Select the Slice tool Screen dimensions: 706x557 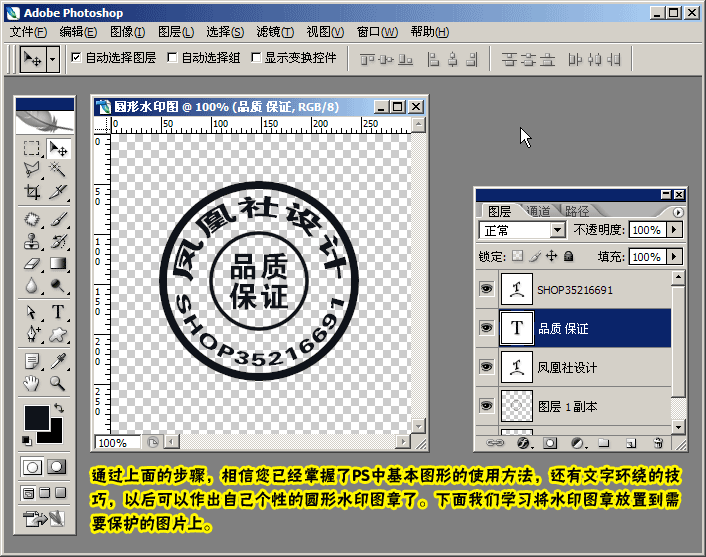[x=58, y=192]
